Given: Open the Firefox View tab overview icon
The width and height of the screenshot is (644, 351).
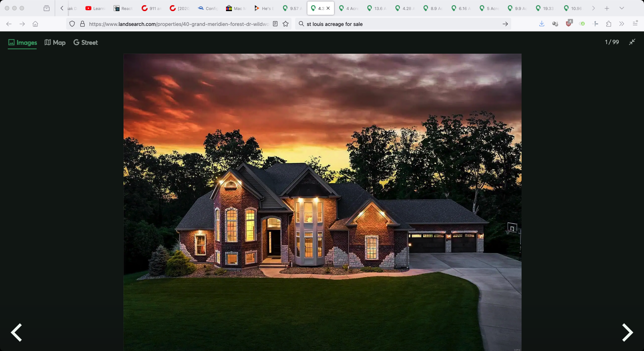Looking at the screenshot, I should tap(47, 8).
